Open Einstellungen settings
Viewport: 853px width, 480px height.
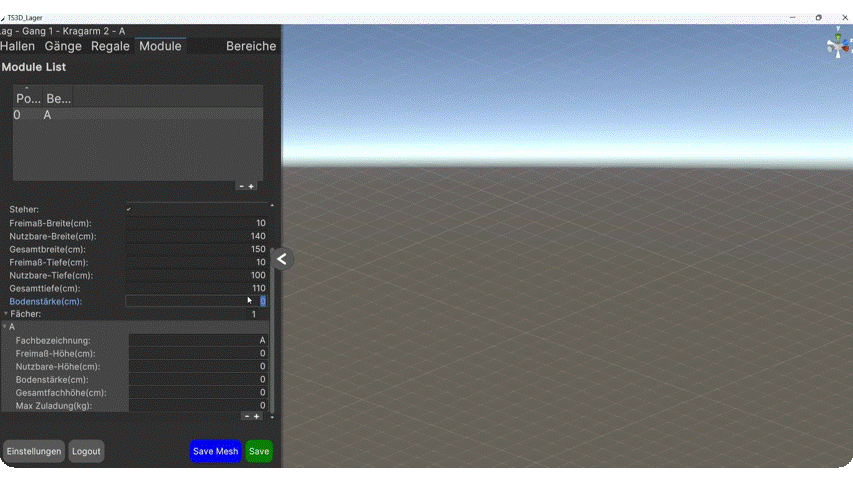coord(34,451)
